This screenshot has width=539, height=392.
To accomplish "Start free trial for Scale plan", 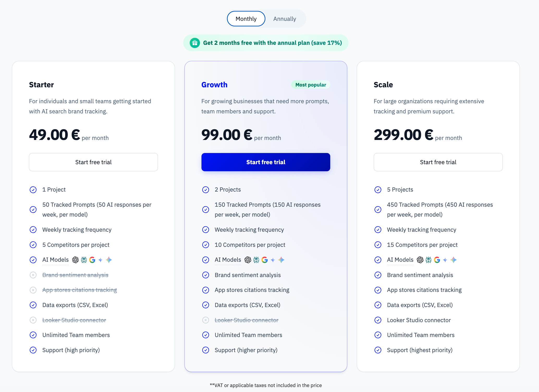I will [438, 162].
